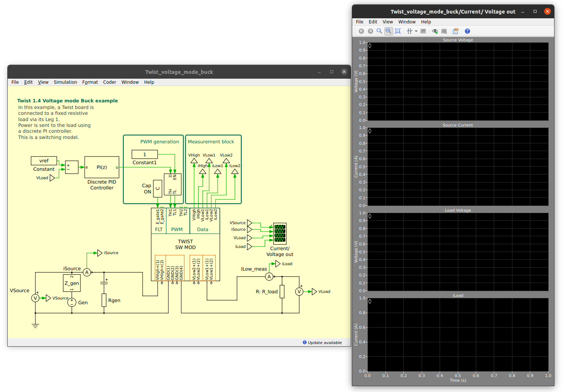Image resolution: width=568 pixels, height=392 pixels.
Task: Click the iLoad plot area
Action: click(x=458, y=335)
